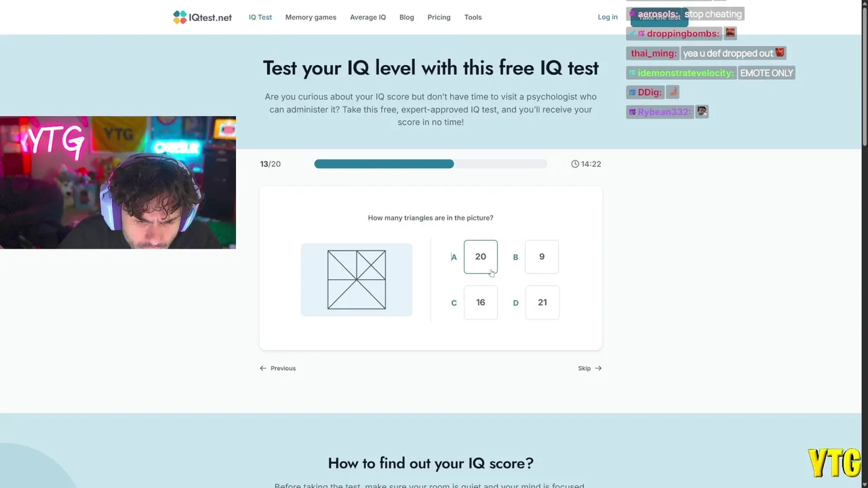Image resolution: width=868 pixels, height=488 pixels.
Task: Click chat username droppingbombs
Action: [682, 33]
